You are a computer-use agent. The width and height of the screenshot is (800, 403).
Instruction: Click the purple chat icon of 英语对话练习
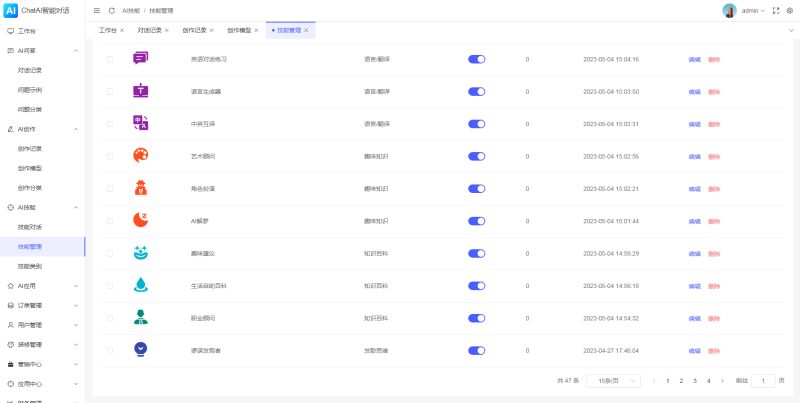pos(140,59)
